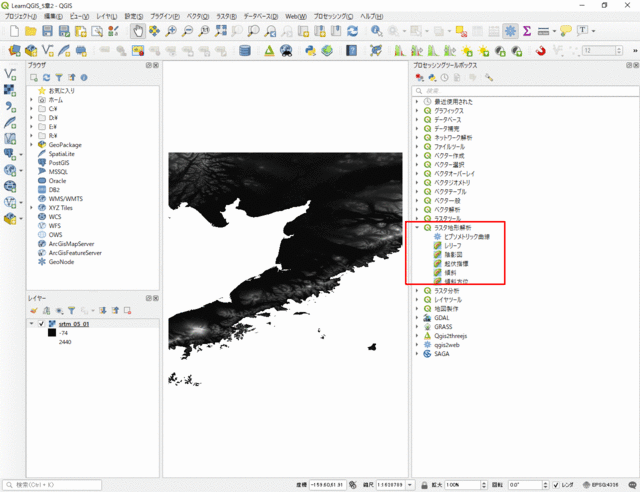Screen dimensions: 640x492
Task: Select the EPSG:4326 CRS status button
Action: click(x=600, y=485)
